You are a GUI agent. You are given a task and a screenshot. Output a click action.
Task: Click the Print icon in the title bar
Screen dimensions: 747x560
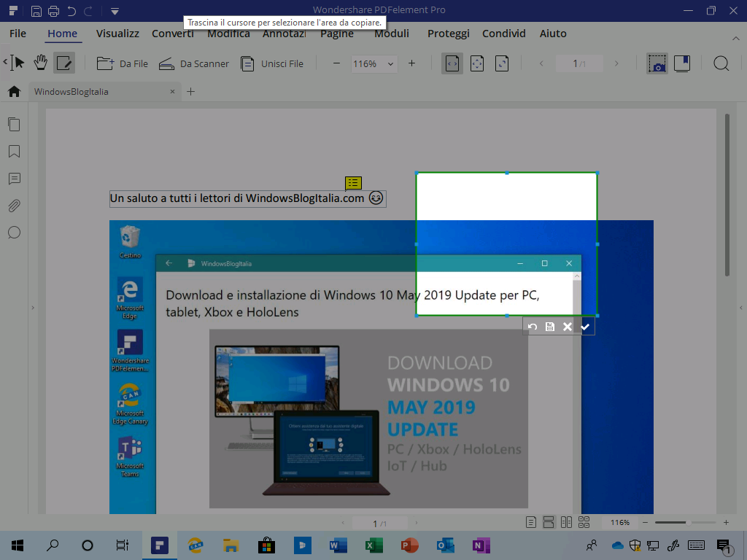pyautogui.click(x=53, y=11)
